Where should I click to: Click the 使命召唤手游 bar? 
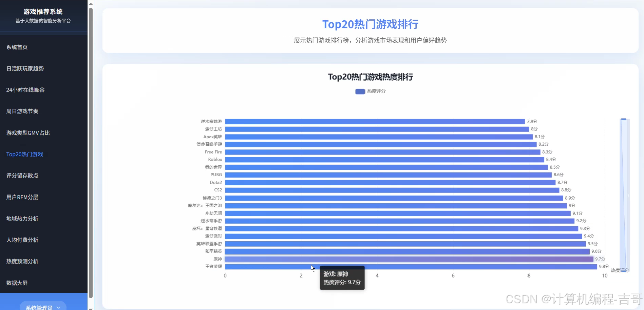[x=381, y=144]
